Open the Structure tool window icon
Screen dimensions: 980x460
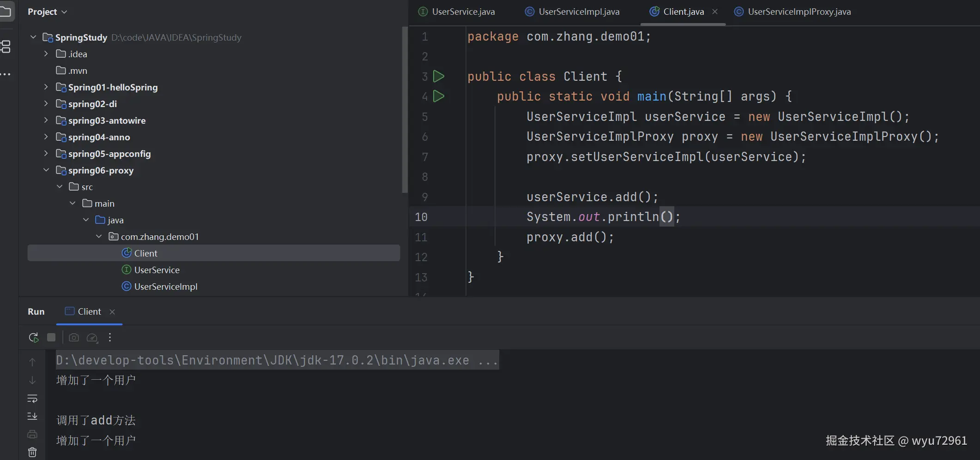pos(6,46)
